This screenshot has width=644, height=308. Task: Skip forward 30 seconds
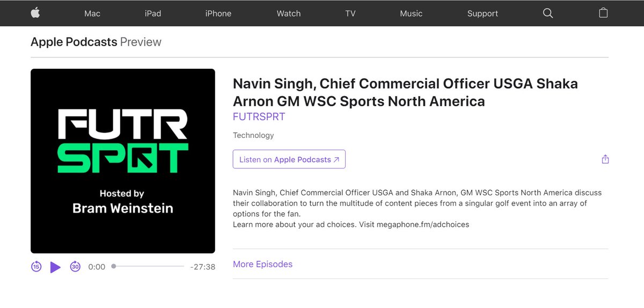pos(75,267)
